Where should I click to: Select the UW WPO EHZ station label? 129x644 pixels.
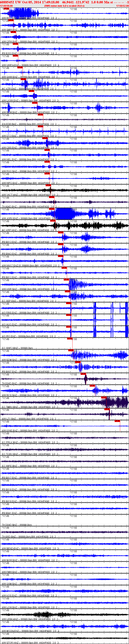pyautogui.click(x=30, y=183)
